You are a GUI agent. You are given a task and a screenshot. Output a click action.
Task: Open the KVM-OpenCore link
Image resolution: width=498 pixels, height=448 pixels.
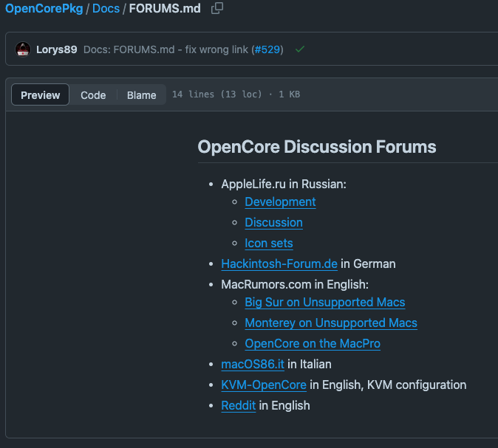264,385
